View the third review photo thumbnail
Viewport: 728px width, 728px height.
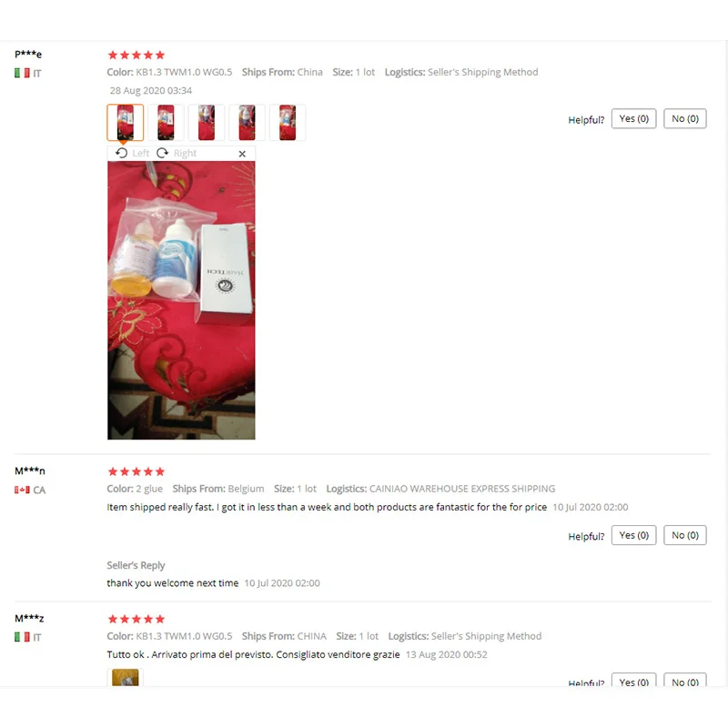click(207, 123)
